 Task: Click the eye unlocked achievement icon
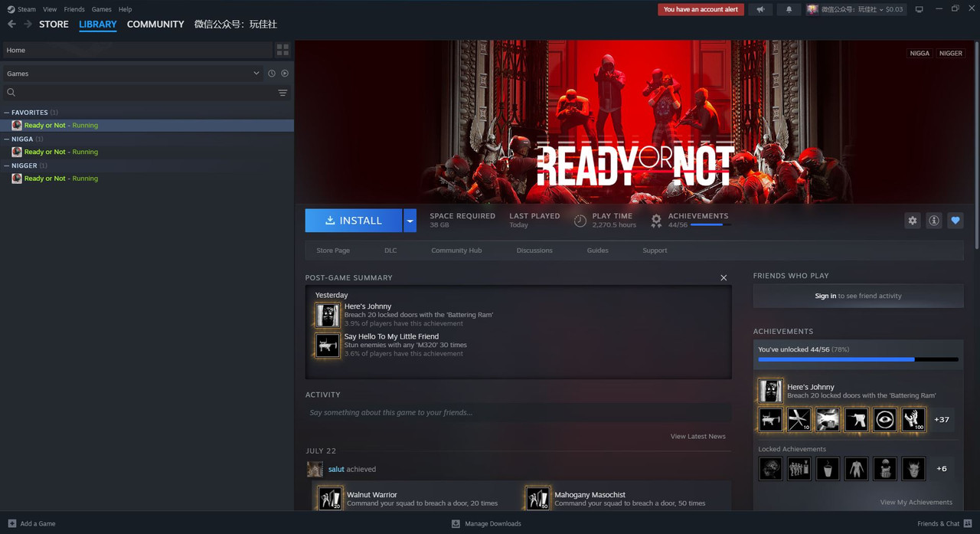tap(884, 419)
